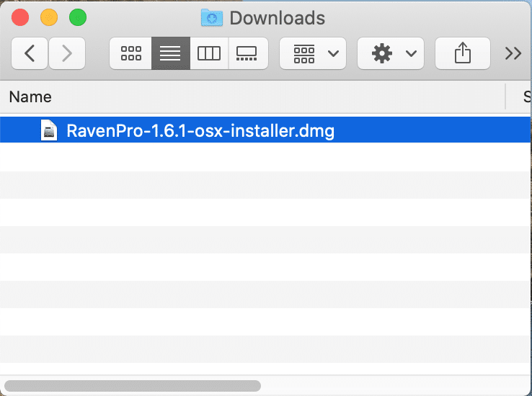Click the dmg file icon

click(x=49, y=130)
